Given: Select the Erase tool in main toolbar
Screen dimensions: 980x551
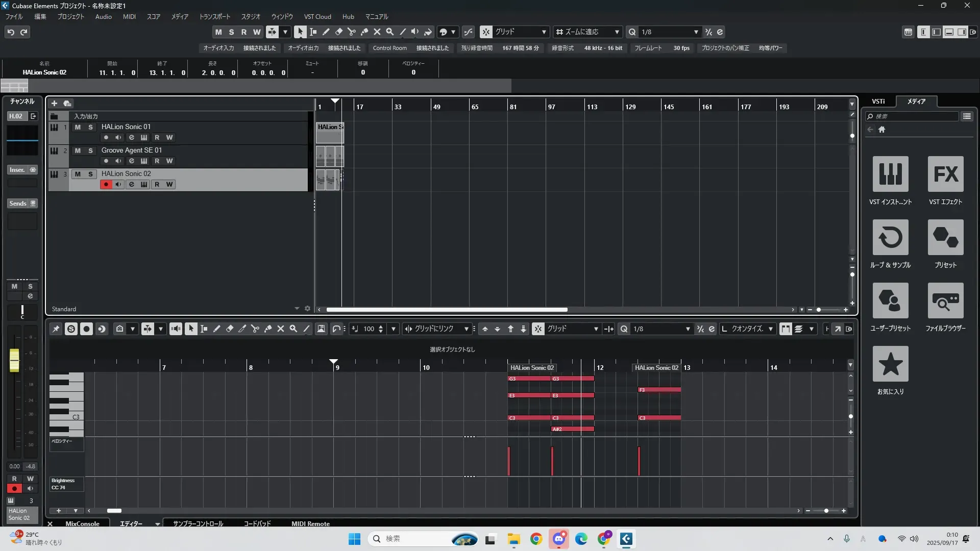Looking at the screenshot, I should coord(339,32).
